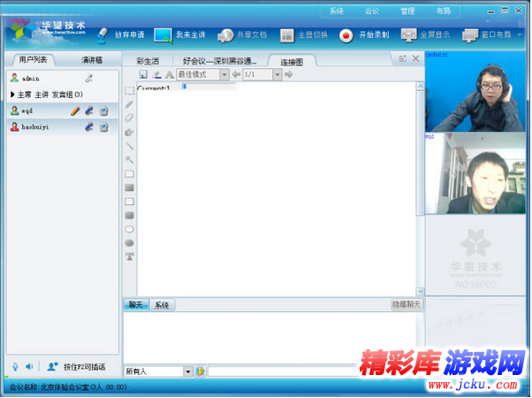Toggle microphone for user haohuiyi
This screenshot has height=398, width=532.
tap(88, 127)
